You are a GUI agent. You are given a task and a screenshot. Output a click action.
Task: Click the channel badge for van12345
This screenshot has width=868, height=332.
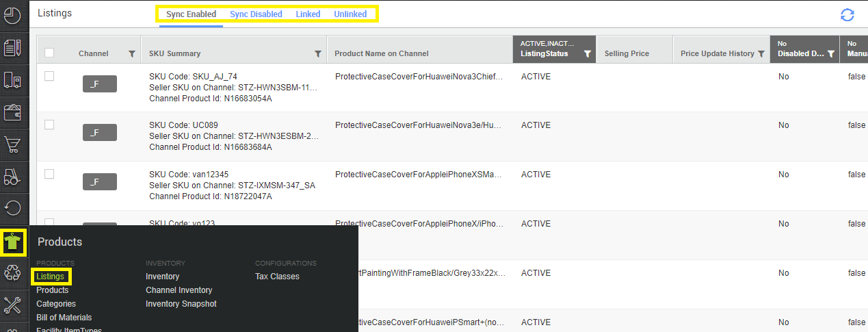[x=100, y=181]
